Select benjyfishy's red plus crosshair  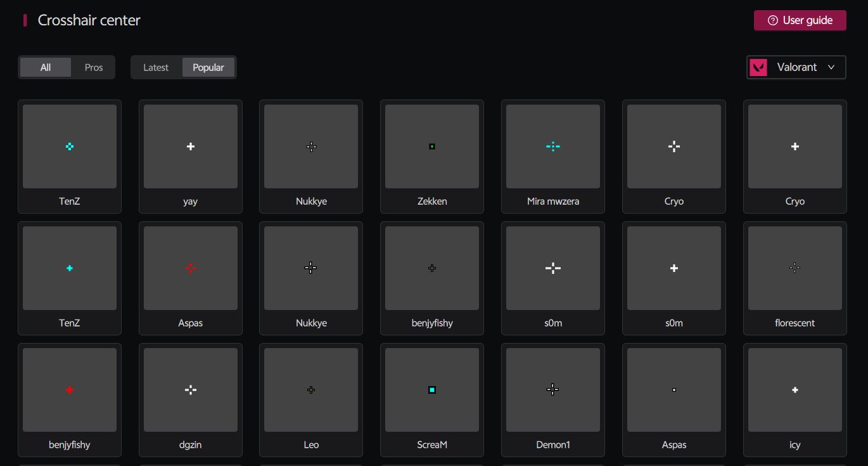pos(70,390)
